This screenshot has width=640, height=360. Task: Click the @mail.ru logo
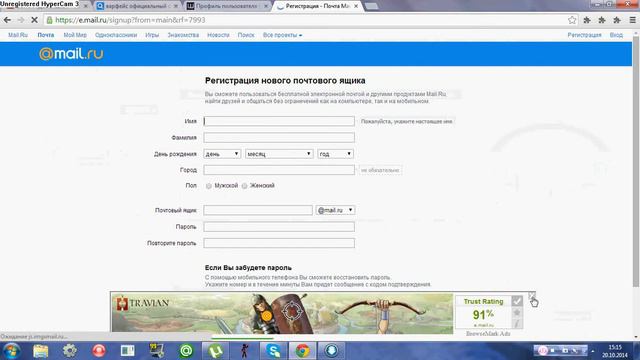pos(71,54)
